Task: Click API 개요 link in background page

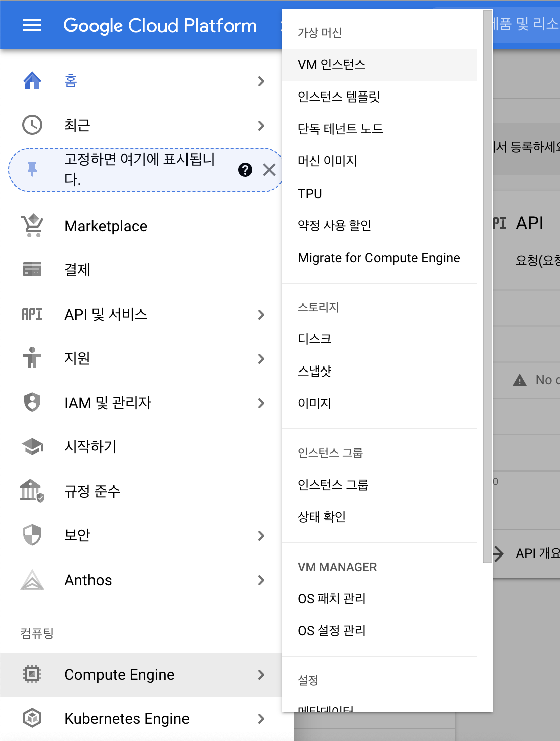Action: click(x=537, y=553)
